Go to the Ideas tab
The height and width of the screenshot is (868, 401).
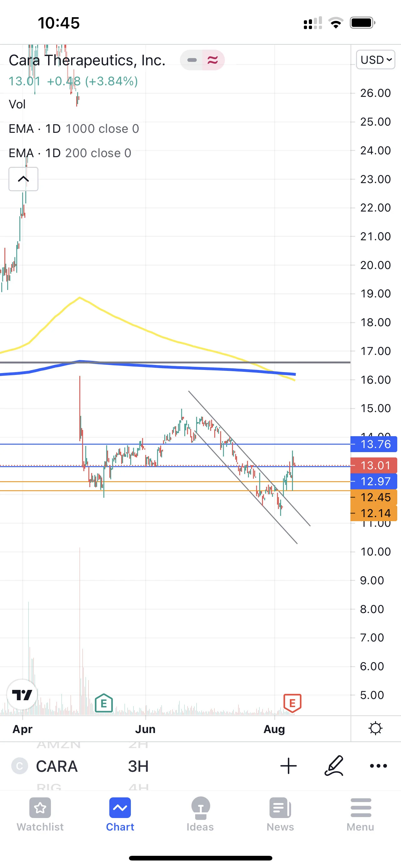coord(200,815)
